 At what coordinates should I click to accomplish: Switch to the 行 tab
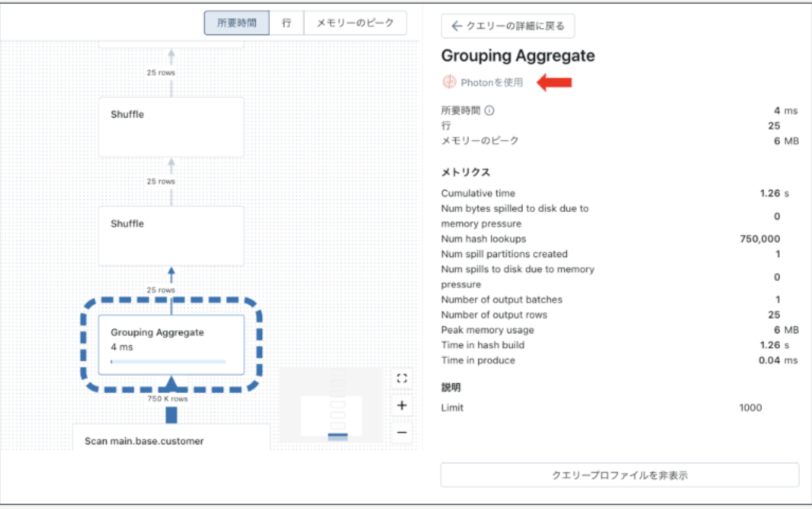coord(286,23)
